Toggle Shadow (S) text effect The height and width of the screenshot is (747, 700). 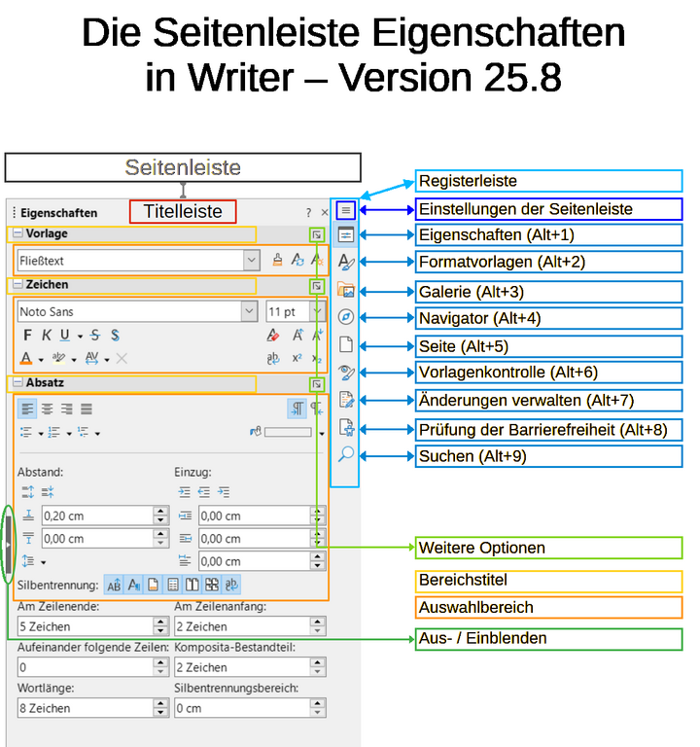[x=115, y=336]
